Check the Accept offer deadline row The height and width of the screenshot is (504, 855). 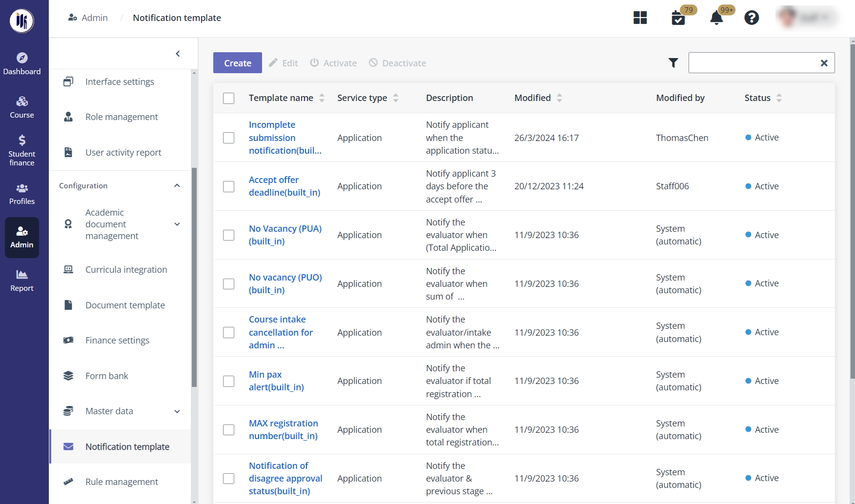[x=228, y=186]
